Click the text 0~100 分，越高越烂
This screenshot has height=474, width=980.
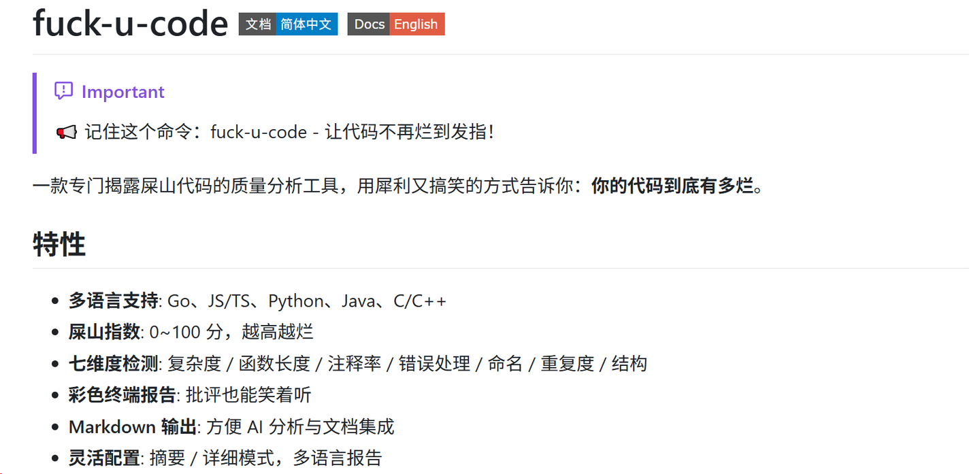231,332
